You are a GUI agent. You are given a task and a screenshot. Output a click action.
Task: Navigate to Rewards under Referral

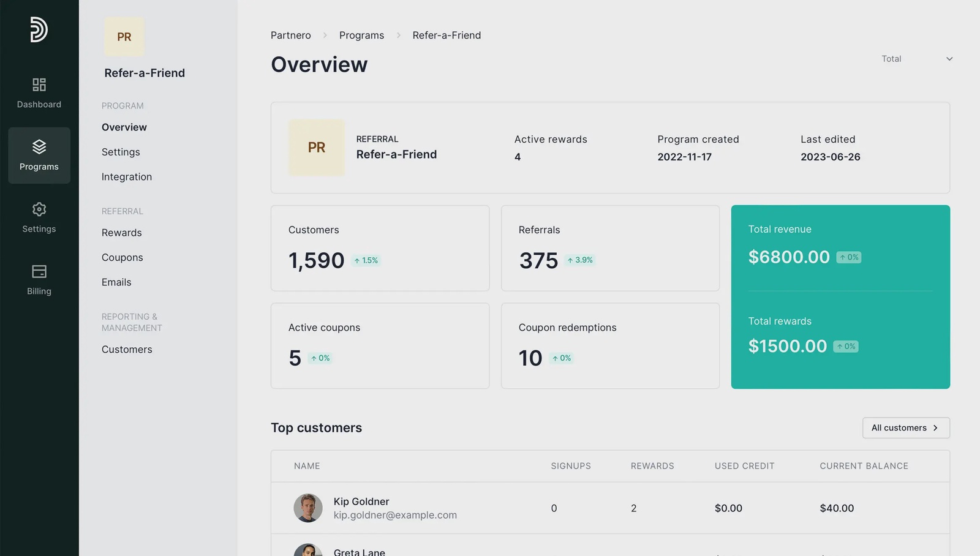click(121, 233)
